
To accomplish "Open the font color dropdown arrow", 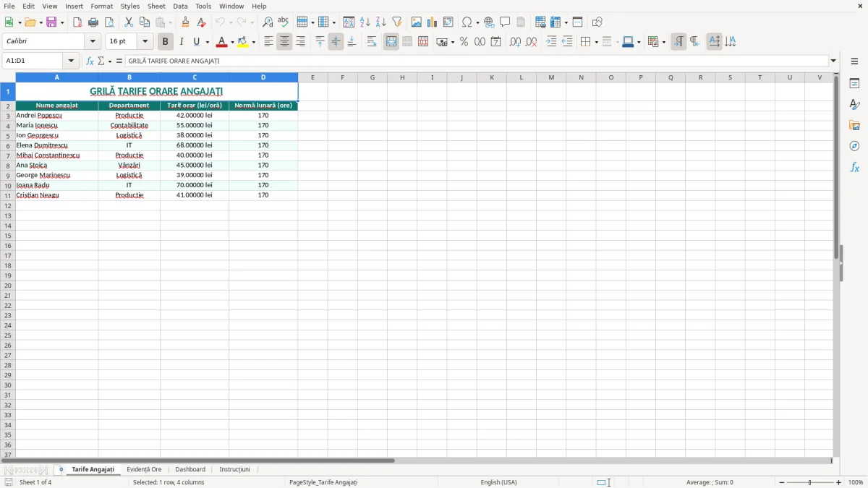I will click(x=231, y=42).
